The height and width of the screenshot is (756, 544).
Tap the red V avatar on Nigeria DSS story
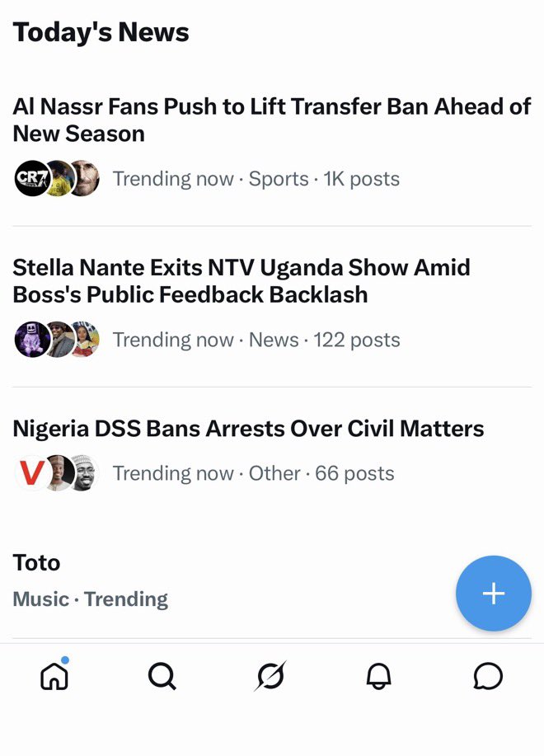coord(31,473)
